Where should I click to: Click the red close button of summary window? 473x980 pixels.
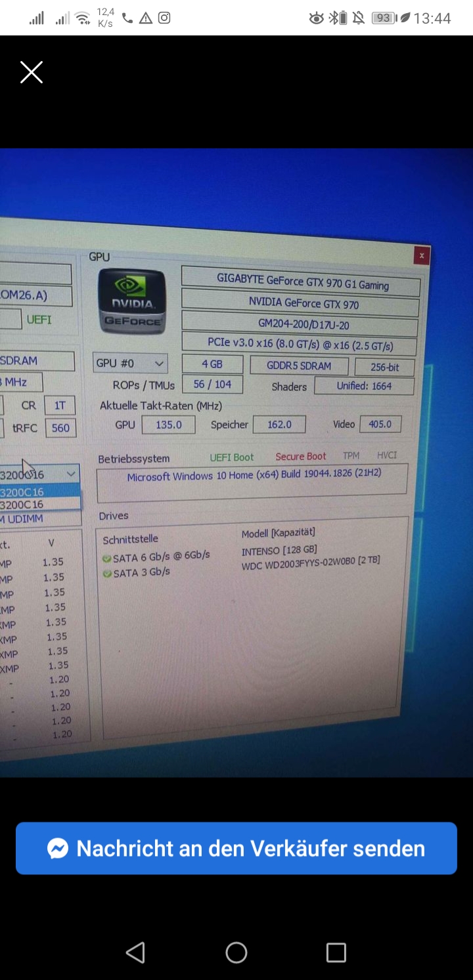click(422, 255)
